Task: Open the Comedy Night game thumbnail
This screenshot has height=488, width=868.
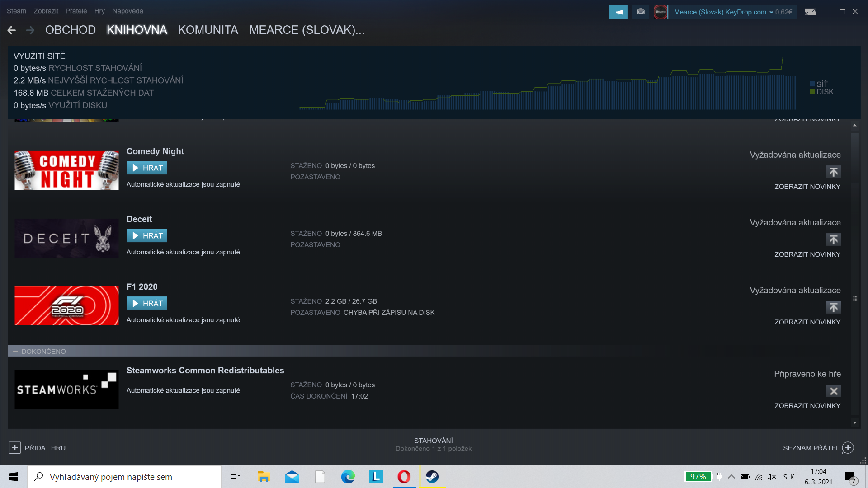Action: coord(66,170)
